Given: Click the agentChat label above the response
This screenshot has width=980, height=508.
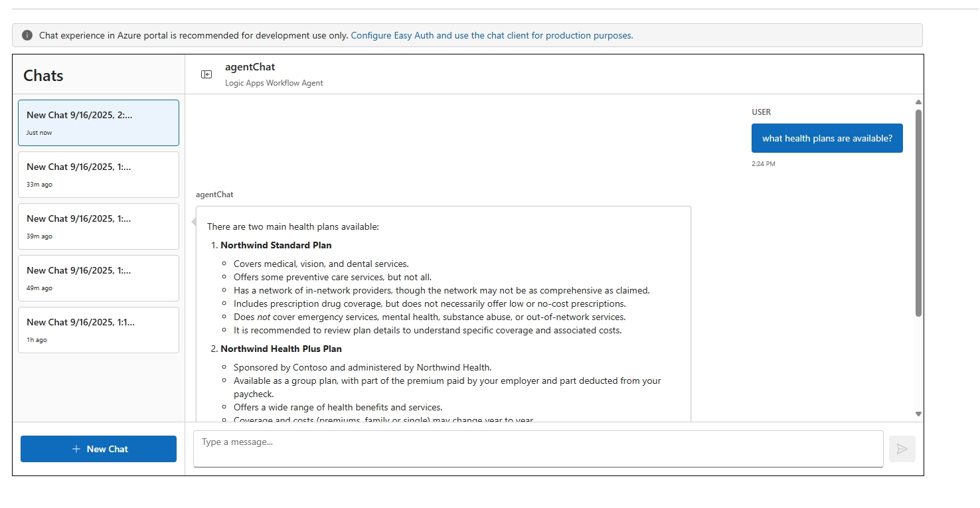Looking at the screenshot, I should coord(214,194).
